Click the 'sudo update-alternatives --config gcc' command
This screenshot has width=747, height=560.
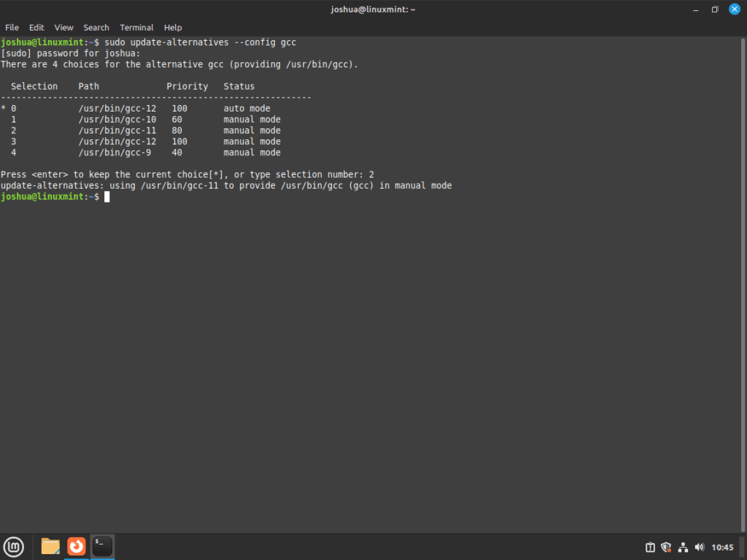click(x=200, y=42)
